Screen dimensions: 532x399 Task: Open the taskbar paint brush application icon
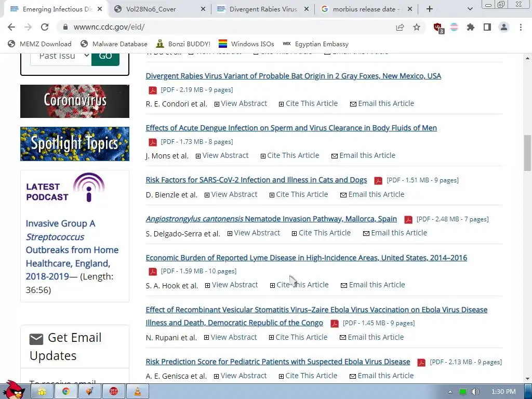click(x=89, y=392)
